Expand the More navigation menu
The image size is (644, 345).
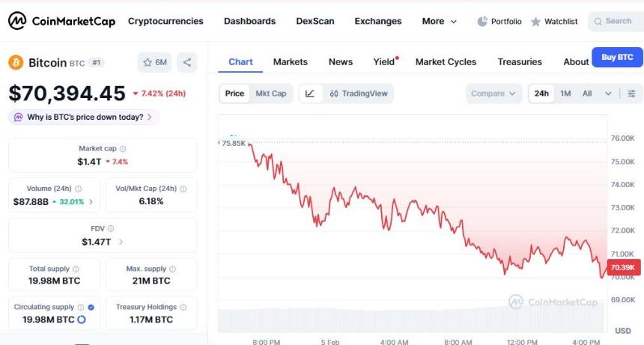click(x=439, y=21)
